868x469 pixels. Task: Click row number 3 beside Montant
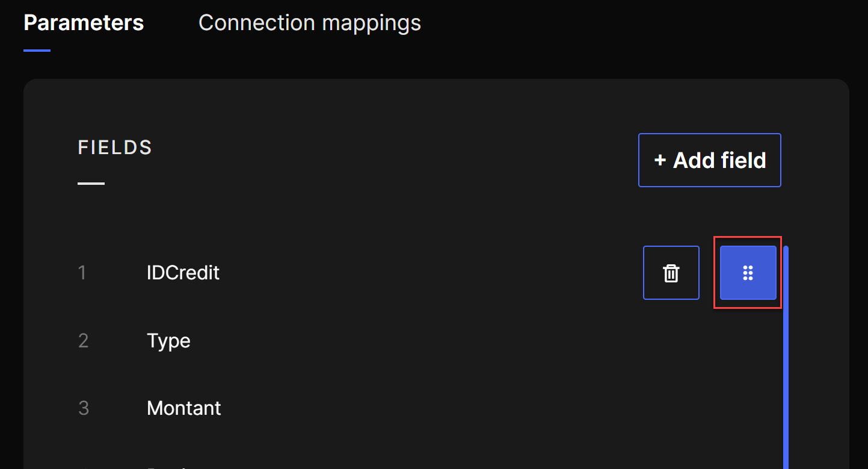point(83,408)
